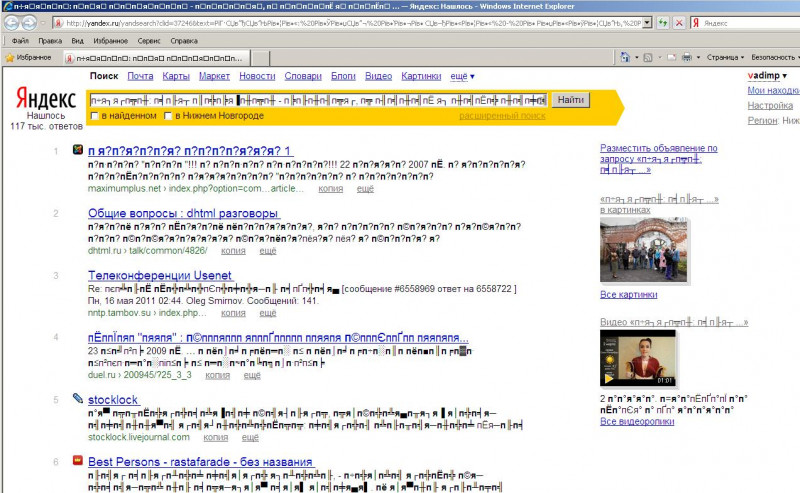The height and width of the screenshot is (493, 800).
Task: Open the Сервис menu
Action: coord(149,41)
